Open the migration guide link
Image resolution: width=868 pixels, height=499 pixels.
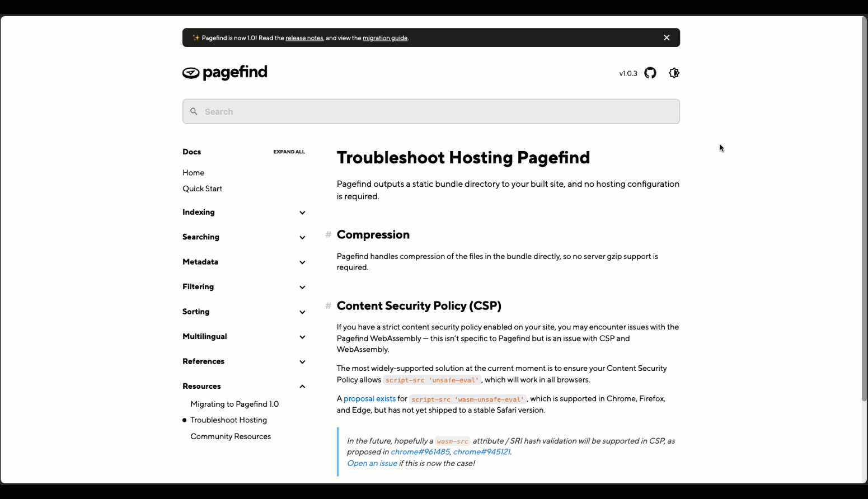385,38
